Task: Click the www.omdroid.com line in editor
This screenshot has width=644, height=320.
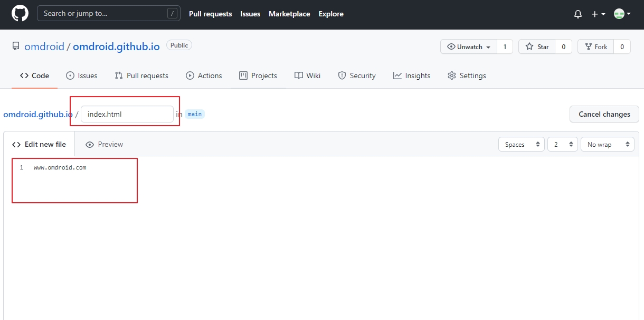Action: [x=60, y=167]
